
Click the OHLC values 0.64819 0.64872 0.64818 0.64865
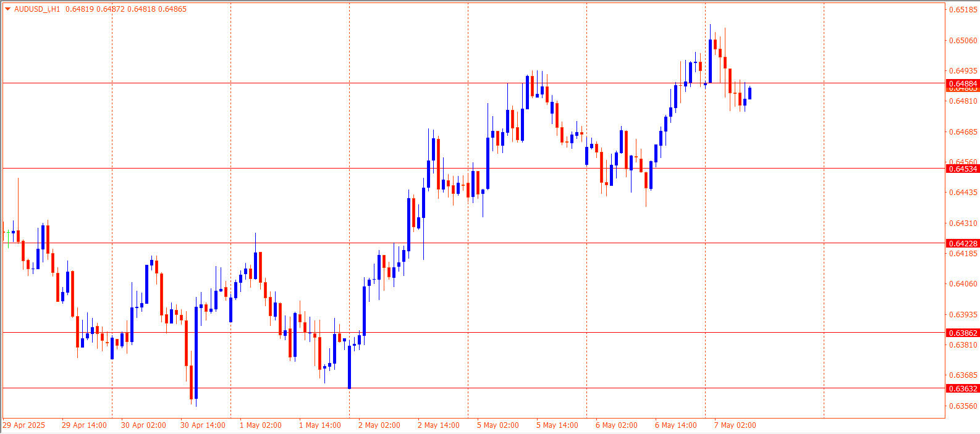(125, 9)
